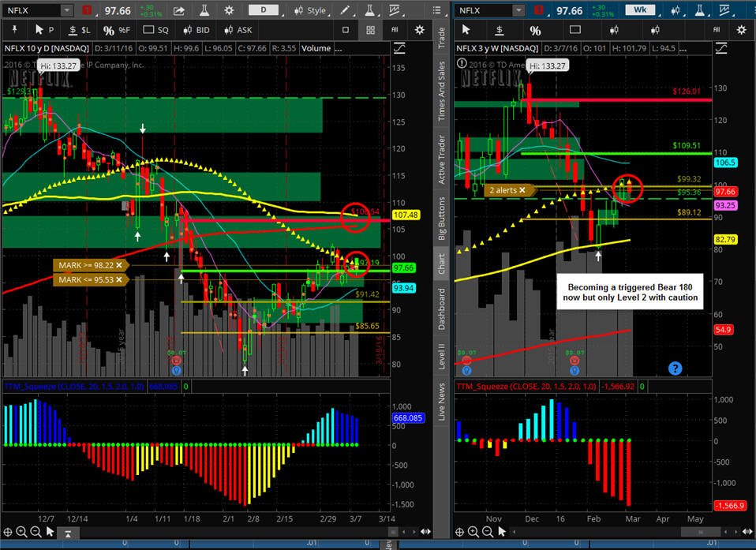Click the All button in left toolbar
The width and height of the screenshot is (756, 550).
tap(395, 30)
